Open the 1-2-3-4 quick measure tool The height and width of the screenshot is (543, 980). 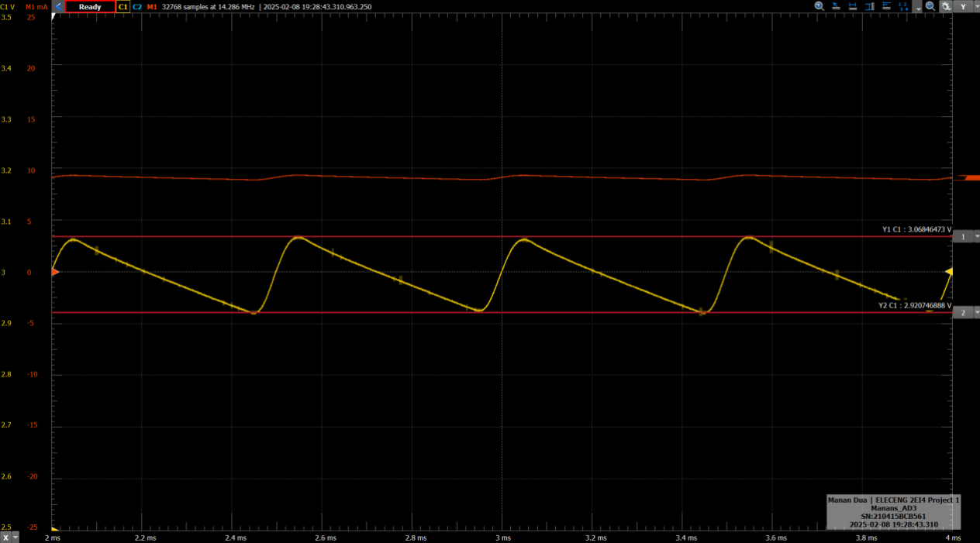pyautogui.click(x=904, y=6)
